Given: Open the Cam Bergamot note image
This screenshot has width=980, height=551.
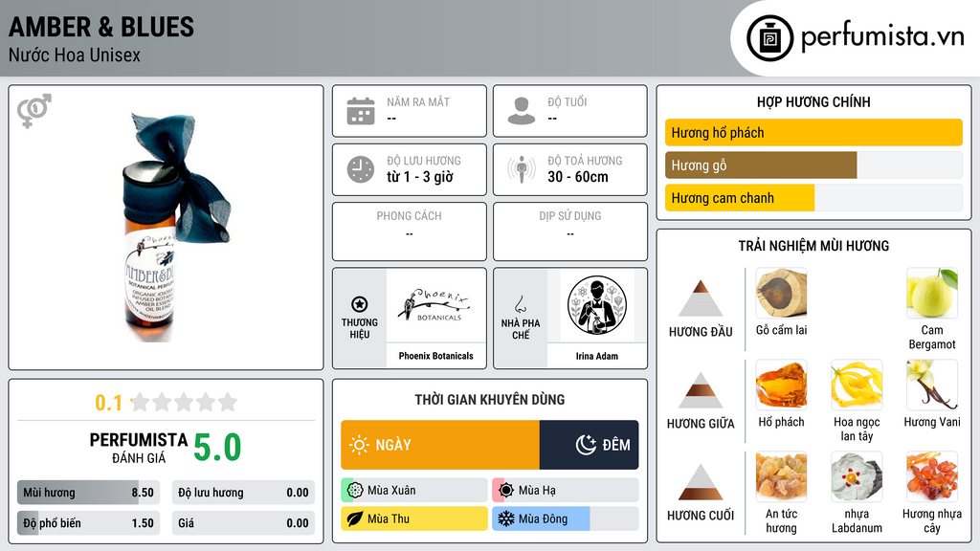Looking at the screenshot, I should click(932, 293).
